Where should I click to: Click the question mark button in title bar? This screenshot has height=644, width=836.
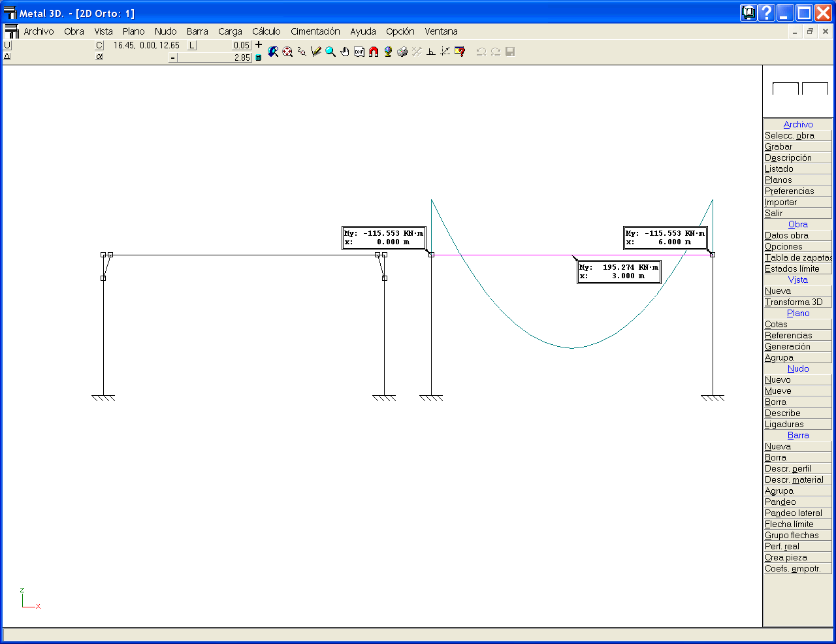tap(767, 12)
